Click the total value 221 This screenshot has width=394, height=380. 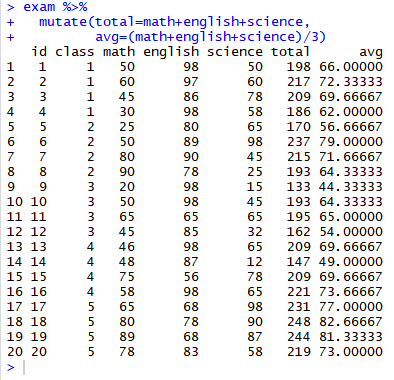[x=299, y=292]
